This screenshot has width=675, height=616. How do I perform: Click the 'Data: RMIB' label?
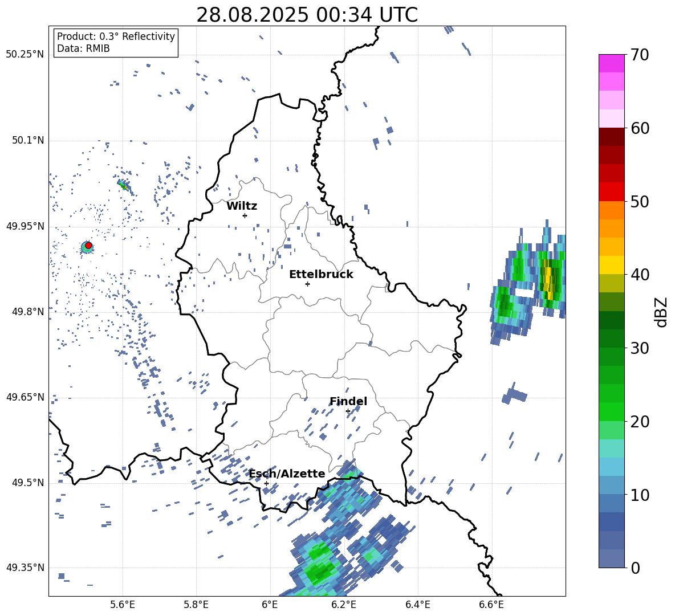83,48
